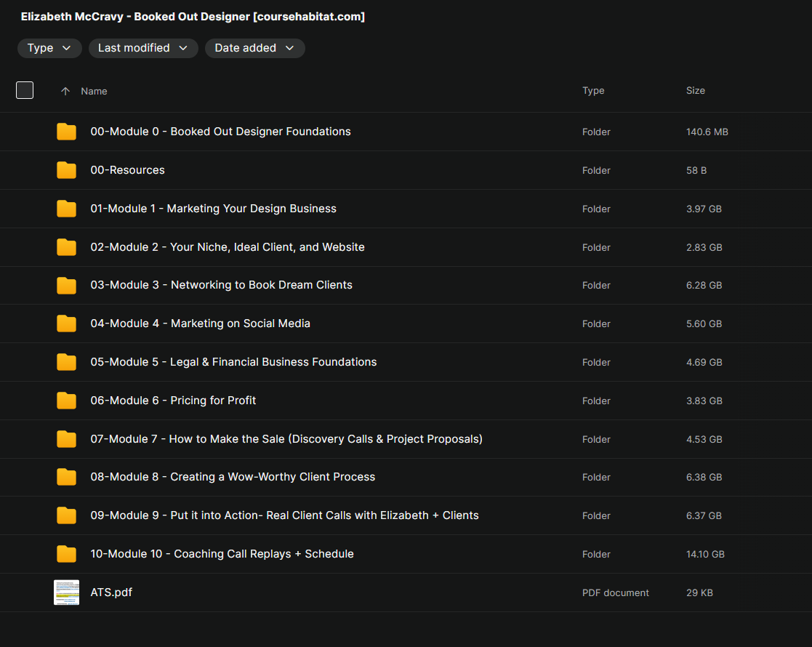Open 04-Module 4 Marketing on Social Media

(x=200, y=323)
